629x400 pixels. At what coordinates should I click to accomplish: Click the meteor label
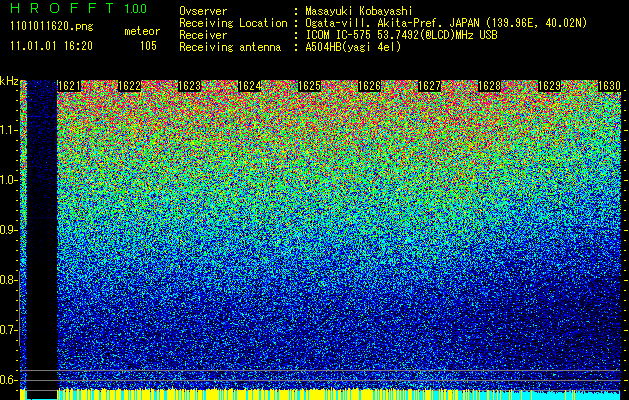142,31
